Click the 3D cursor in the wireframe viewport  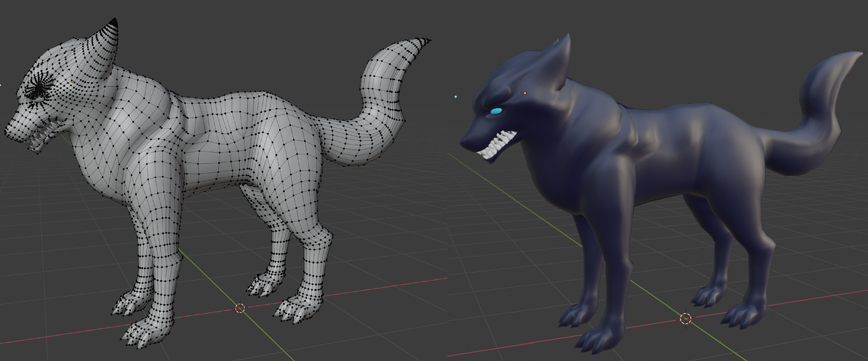240,308
